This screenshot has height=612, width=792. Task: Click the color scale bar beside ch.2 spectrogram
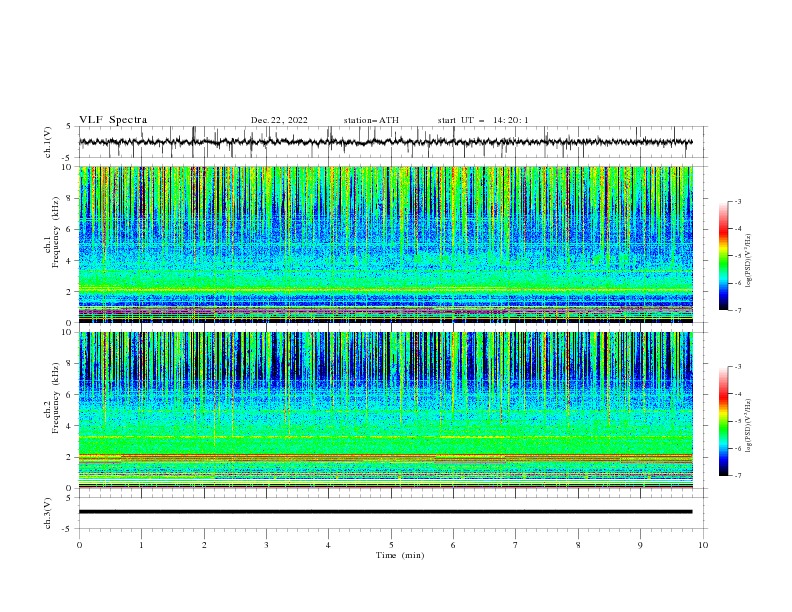tap(723, 421)
